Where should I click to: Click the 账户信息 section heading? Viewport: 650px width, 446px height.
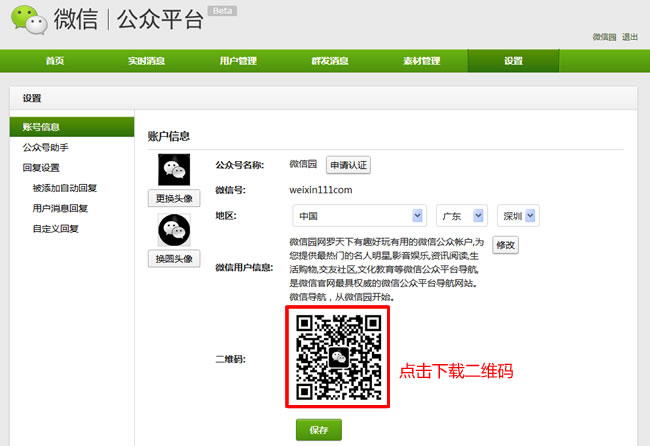pos(169,136)
